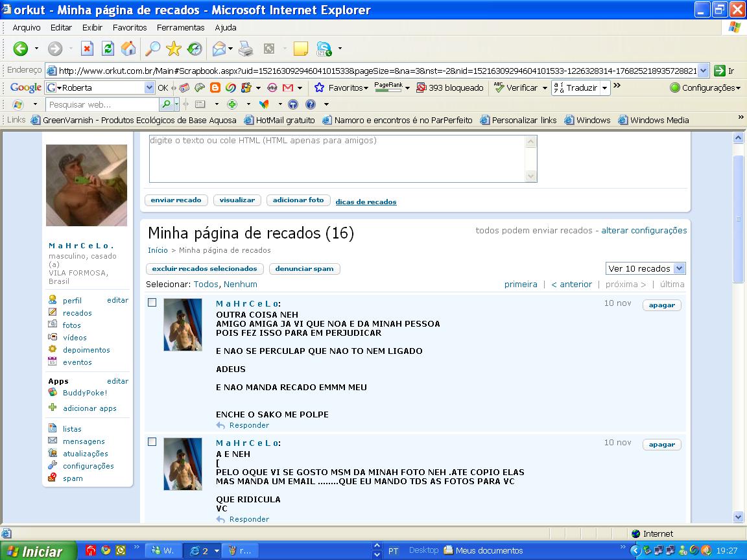Screen dimensions: 747x560
Task: Open the Arquivo menu
Action: (x=26, y=28)
